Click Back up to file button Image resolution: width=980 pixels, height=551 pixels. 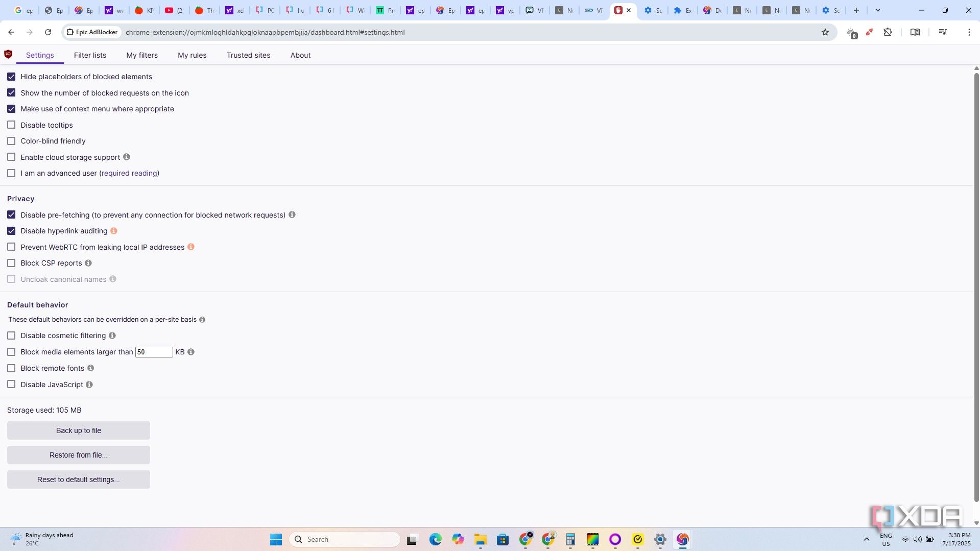click(79, 430)
